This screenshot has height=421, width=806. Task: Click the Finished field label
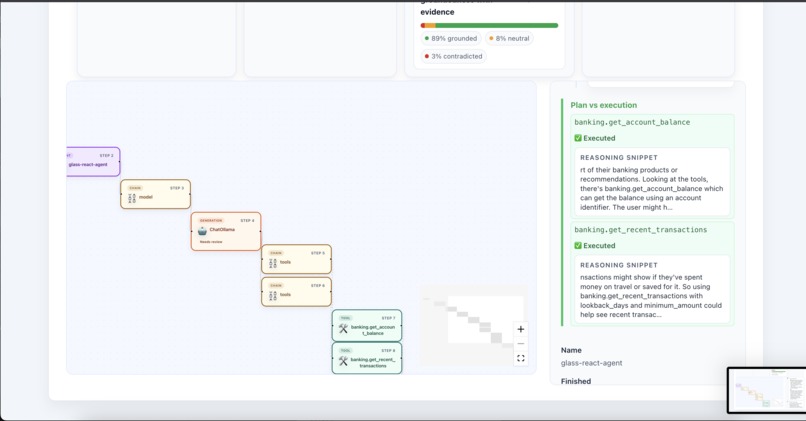[x=576, y=381]
